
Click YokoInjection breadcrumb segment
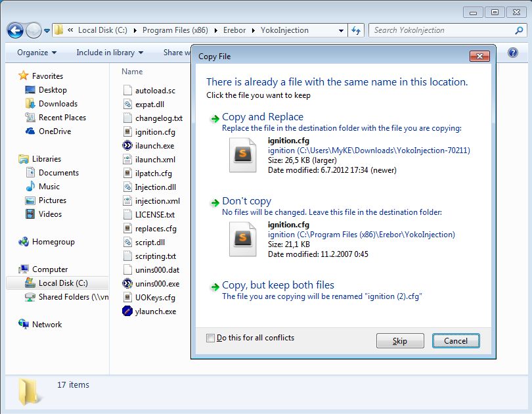[x=284, y=30]
